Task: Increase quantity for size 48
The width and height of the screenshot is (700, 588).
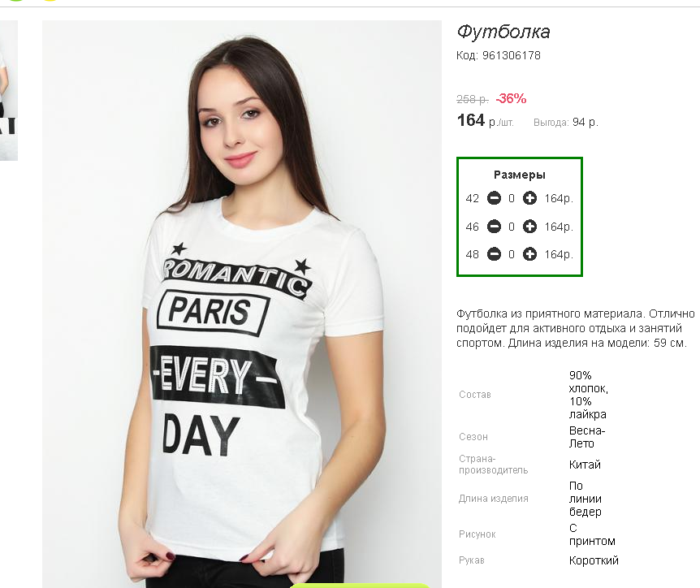Action: [x=530, y=254]
